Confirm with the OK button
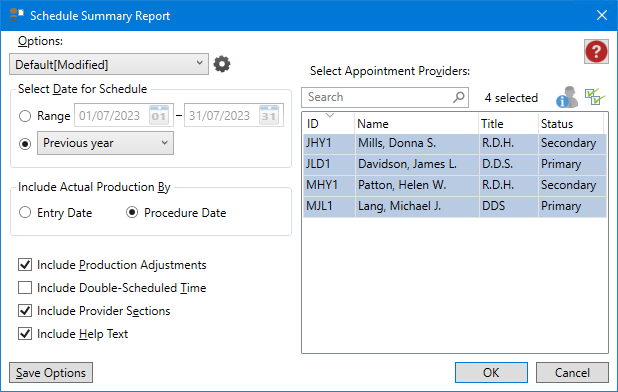 pyautogui.click(x=491, y=373)
